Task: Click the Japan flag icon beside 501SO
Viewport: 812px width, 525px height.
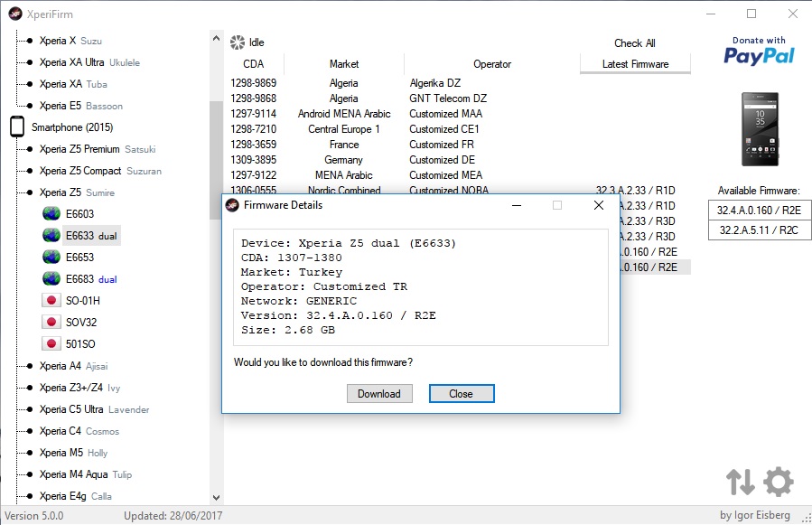Action: point(51,343)
